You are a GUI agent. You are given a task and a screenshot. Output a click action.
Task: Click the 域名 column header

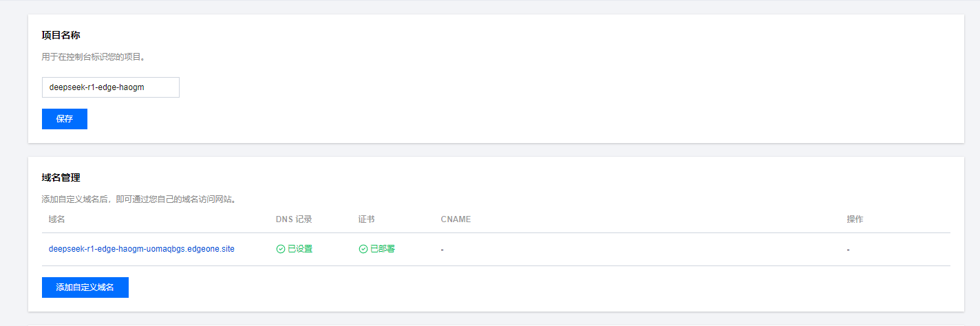57,219
